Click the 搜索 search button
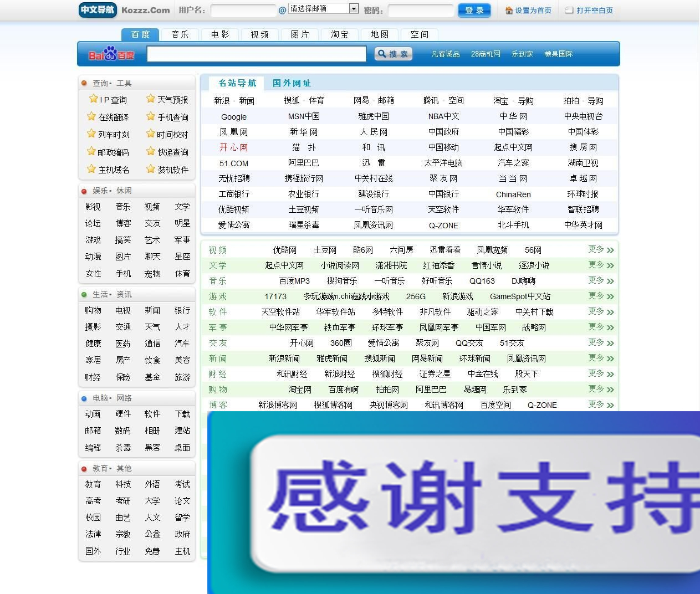 pos(394,54)
